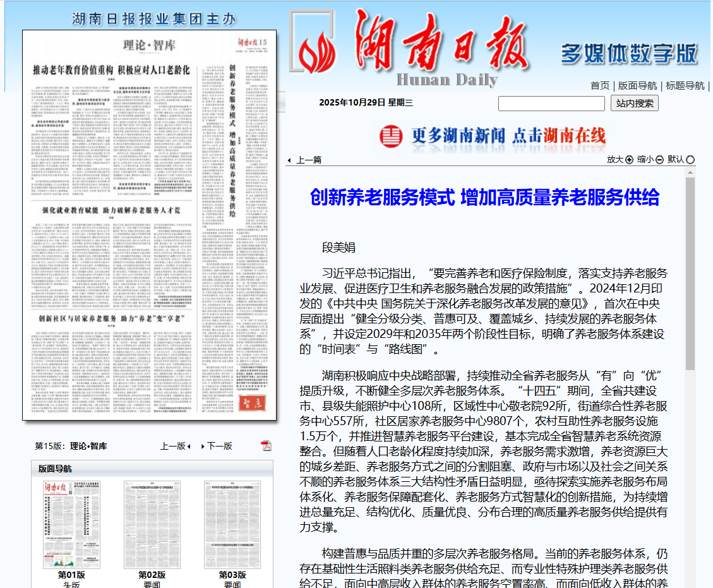Screen dimensions: 713x588
Task: Open the 第02版 要闻 thumbnail
Action: click(152, 524)
